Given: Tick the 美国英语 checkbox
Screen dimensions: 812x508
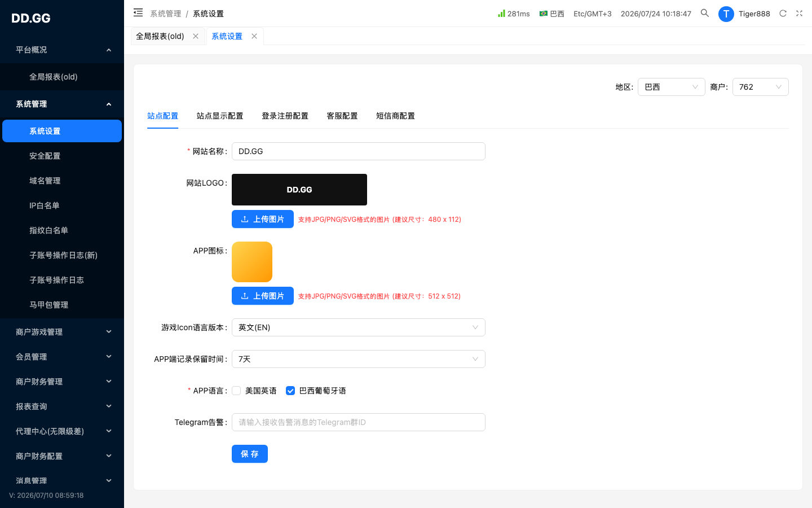Looking at the screenshot, I should [x=236, y=391].
